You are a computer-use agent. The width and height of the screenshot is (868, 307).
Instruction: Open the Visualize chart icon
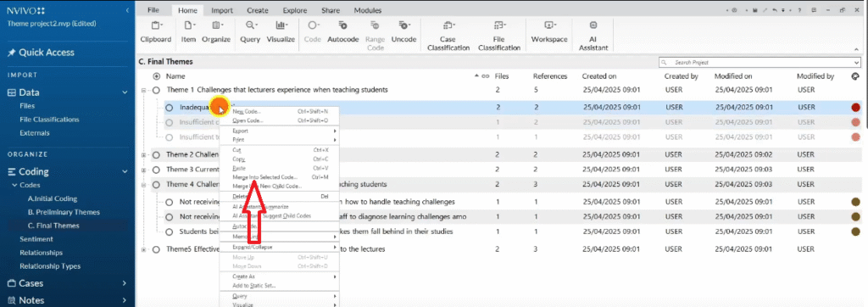point(281,25)
